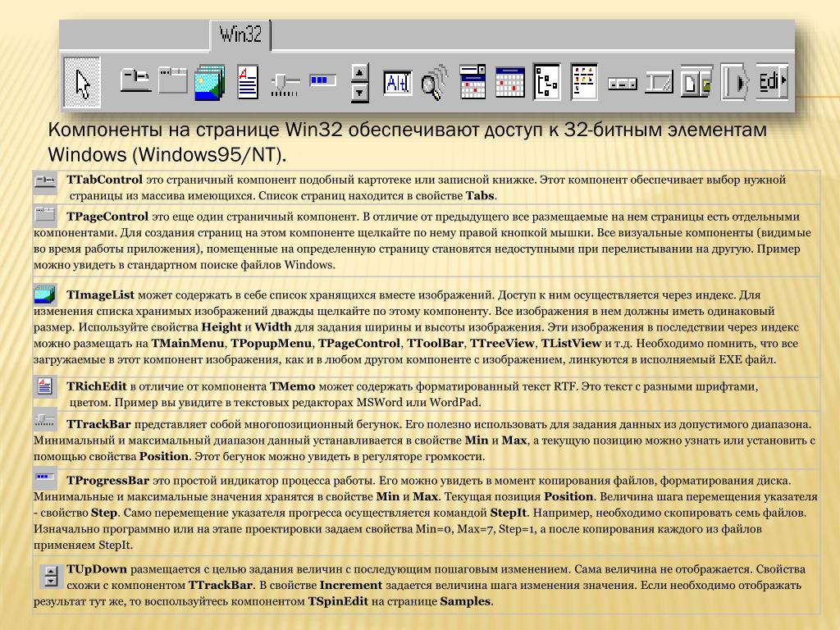Click the bold word 'TMainMenu'
Viewport: 840px width, 630px height.
[x=189, y=343]
